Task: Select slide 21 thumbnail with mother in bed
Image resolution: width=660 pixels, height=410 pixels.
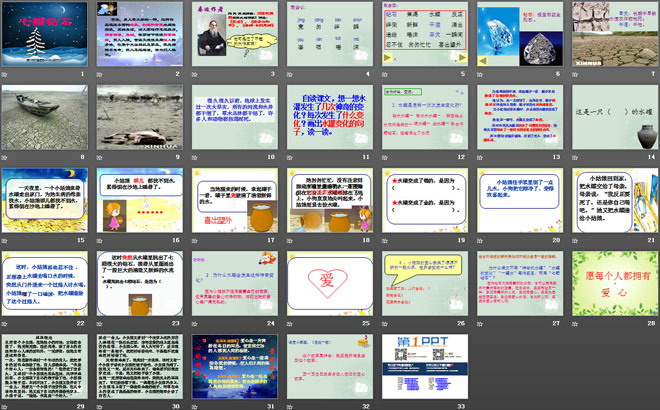Action: click(x=615, y=200)
